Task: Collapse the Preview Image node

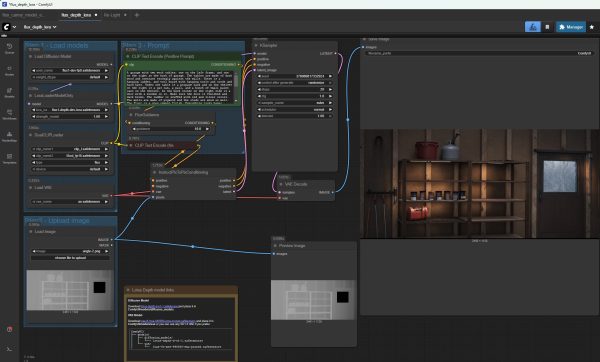Action: point(275,245)
